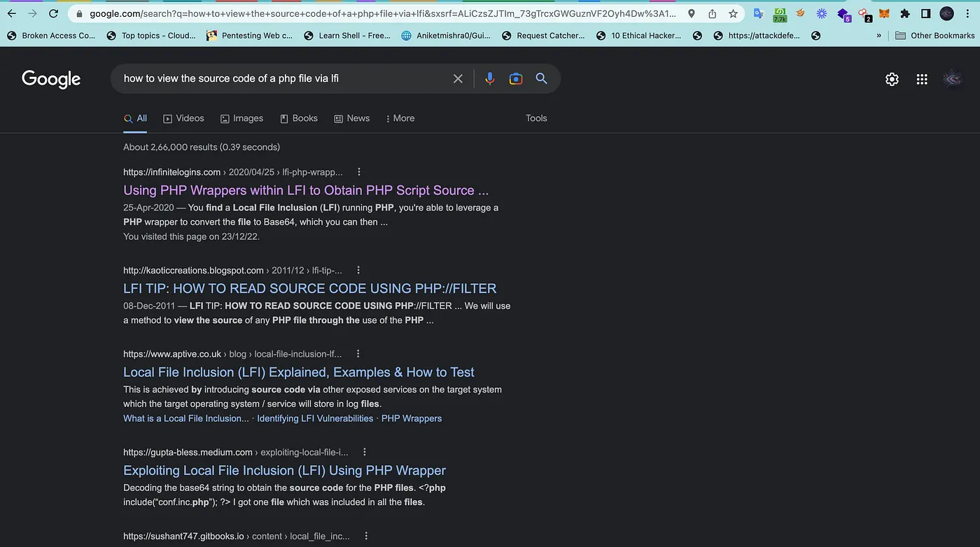
Task: Open Chrome three-dot menu
Action: click(967, 13)
